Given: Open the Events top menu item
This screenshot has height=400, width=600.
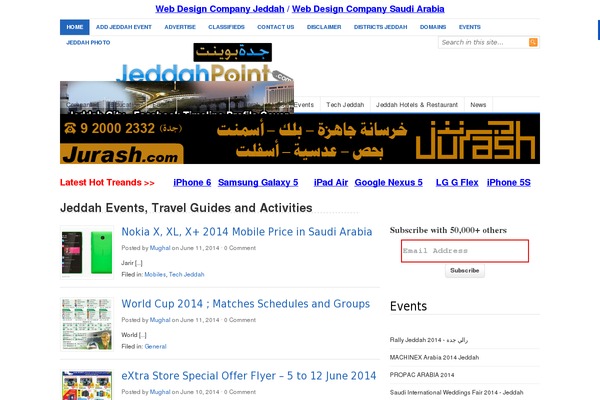Looking at the screenshot, I should coord(470,27).
